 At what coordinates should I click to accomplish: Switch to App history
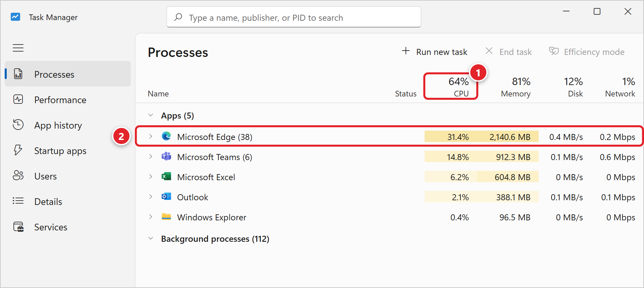tap(68, 125)
